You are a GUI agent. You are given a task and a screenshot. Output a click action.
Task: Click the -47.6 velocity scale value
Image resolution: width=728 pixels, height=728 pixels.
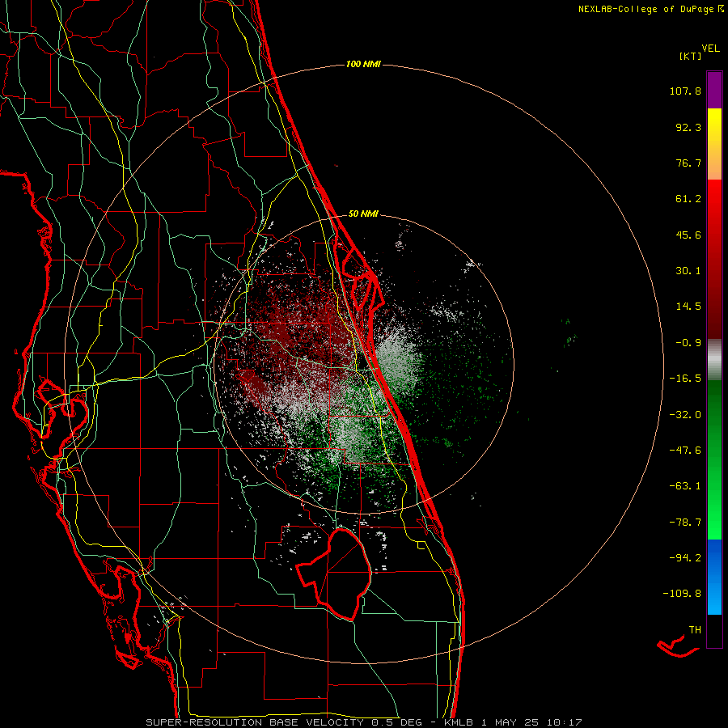[685, 451]
